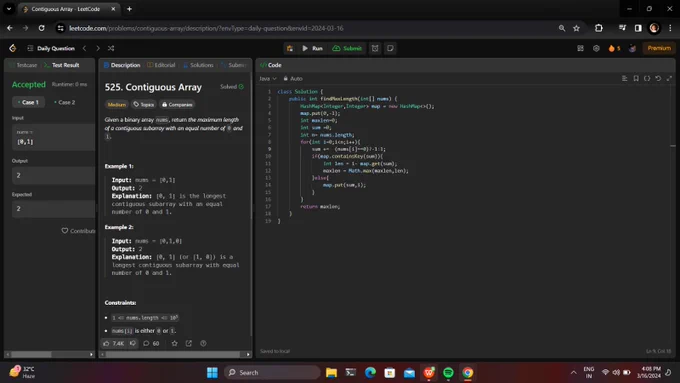Image resolution: width=680 pixels, height=383 pixels.
Task: Open the LeetCode profile avatar
Action: [x=632, y=48]
